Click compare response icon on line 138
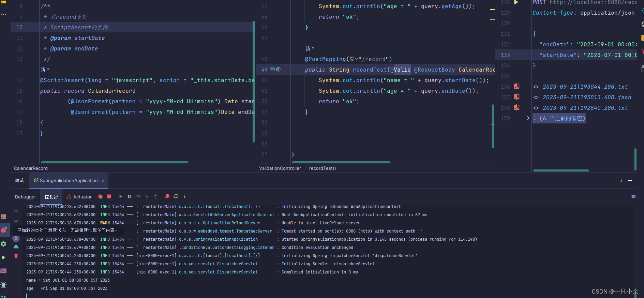Screen dimensions: 644x298 (x=517, y=108)
